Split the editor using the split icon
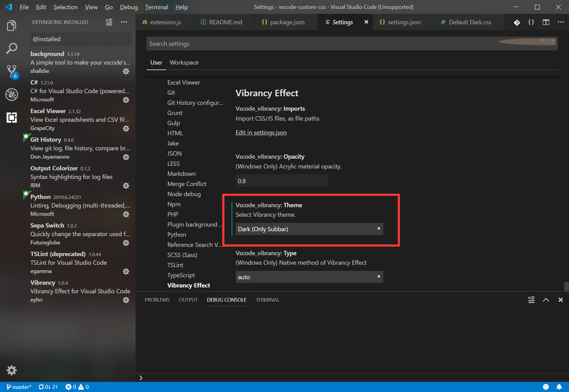This screenshot has width=569, height=392. tap(546, 22)
